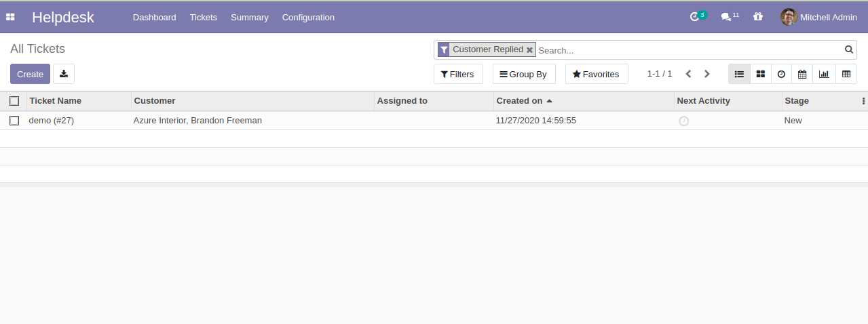Click customer Azure Interior, Brandon Freeman
Image resolution: width=868 pixels, height=324 pixels.
click(197, 121)
